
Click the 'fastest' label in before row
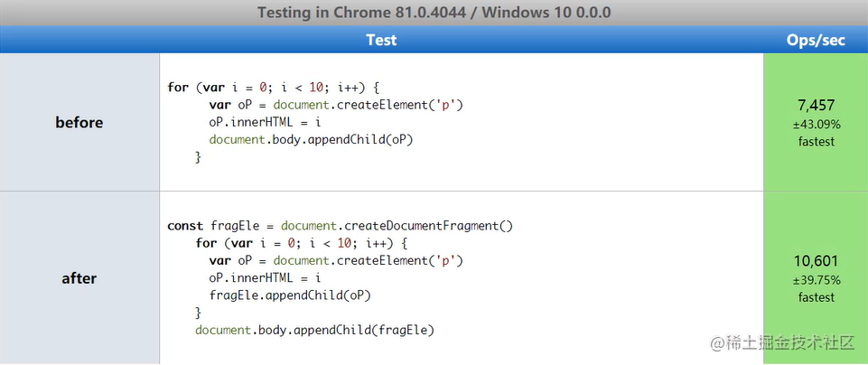(816, 142)
